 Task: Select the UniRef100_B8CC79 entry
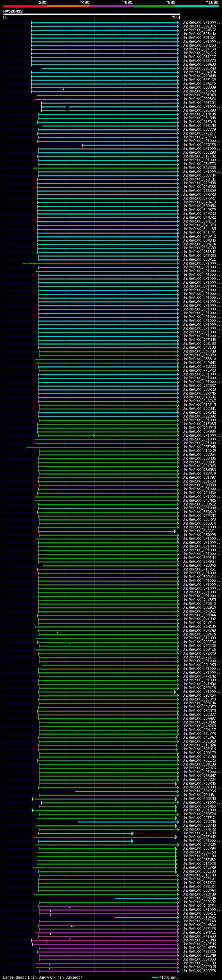click(x=199, y=130)
